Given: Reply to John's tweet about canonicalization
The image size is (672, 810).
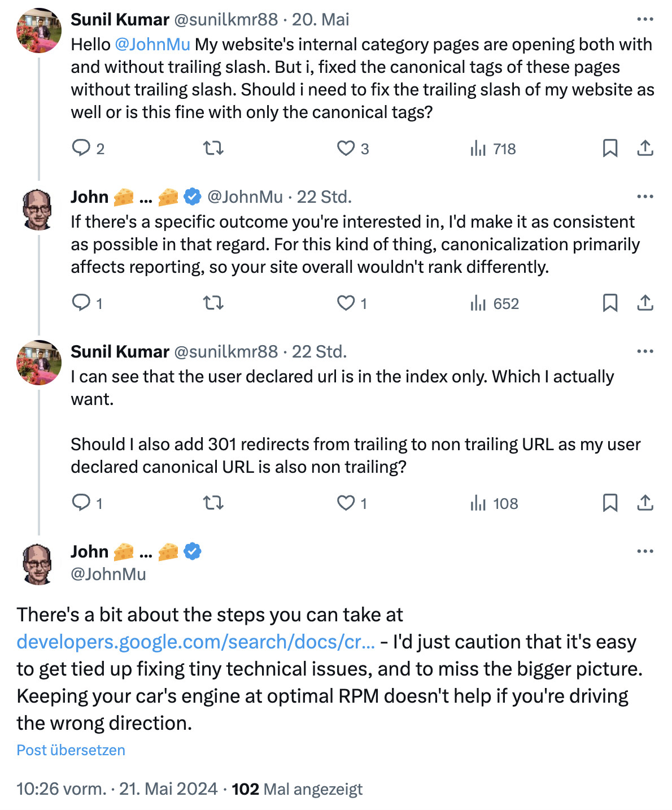Looking at the screenshot, I should coord(81,303).
